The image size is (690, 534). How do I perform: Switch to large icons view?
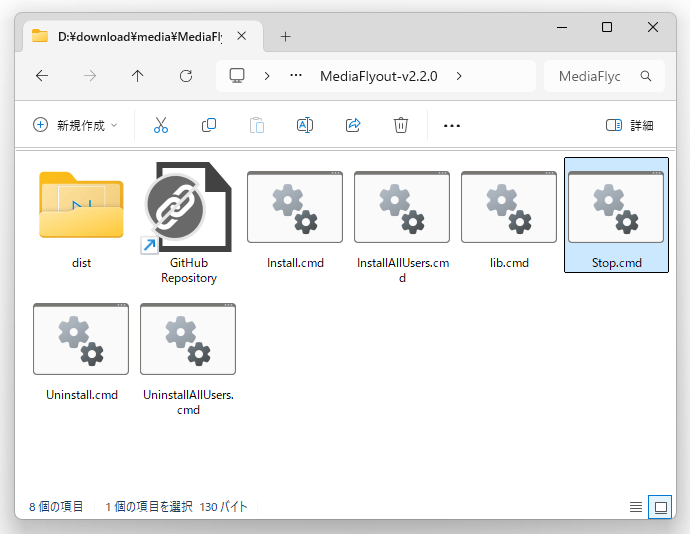tap(660, 507)
